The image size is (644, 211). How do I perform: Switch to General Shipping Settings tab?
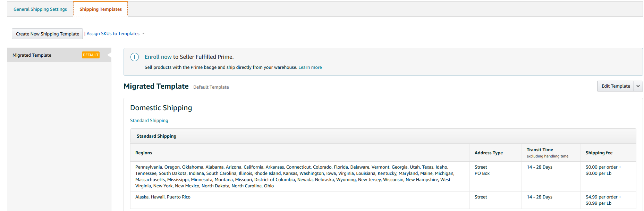point(40,9)
